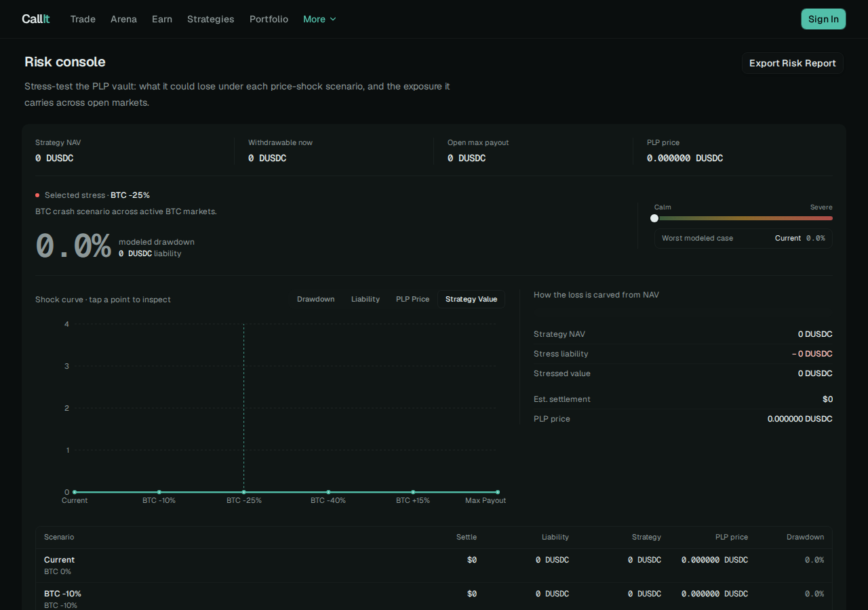Navigate to Strategies

coord(211,19)
